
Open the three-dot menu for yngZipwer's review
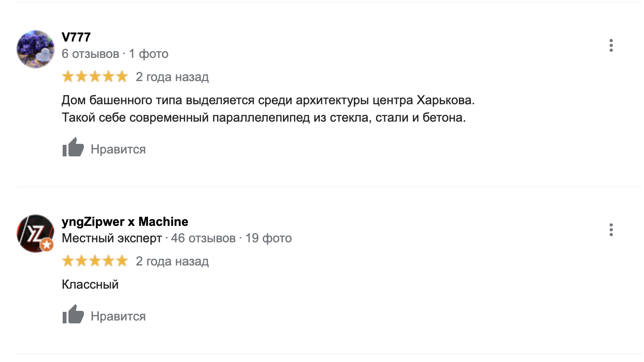(611, 230)
